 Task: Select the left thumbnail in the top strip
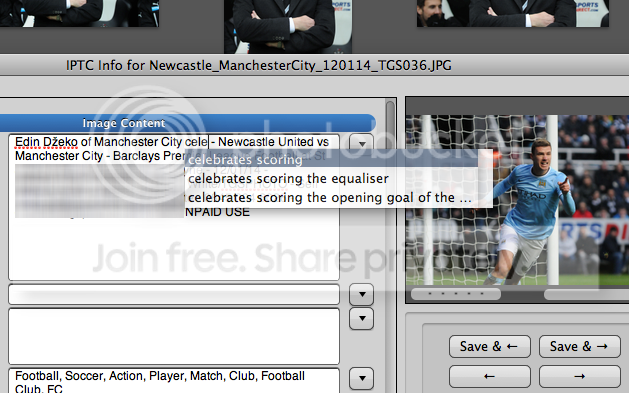79,14
